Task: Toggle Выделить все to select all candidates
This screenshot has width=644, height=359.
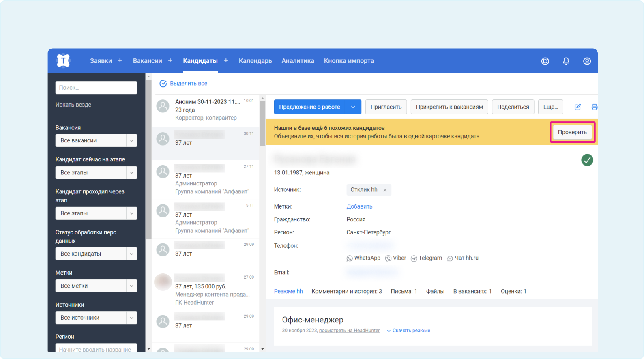Action: pos(183,83)
